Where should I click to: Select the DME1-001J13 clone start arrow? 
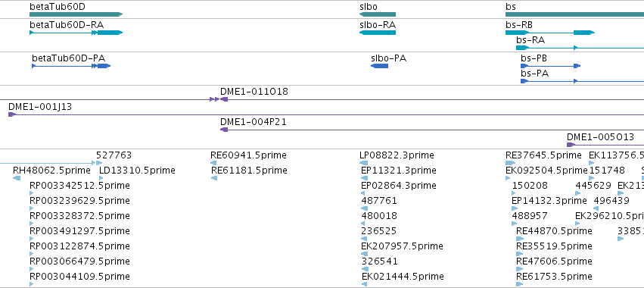coord(12,114)
